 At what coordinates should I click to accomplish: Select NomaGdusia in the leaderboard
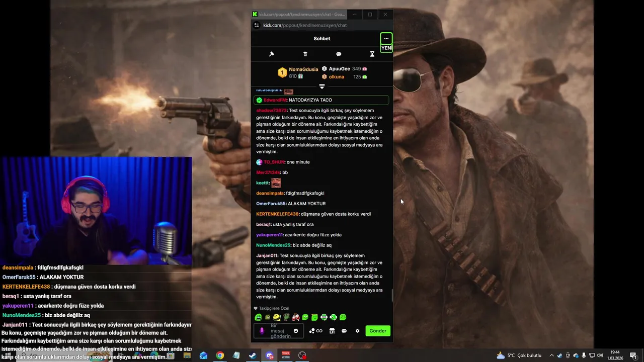pos(303,69)
